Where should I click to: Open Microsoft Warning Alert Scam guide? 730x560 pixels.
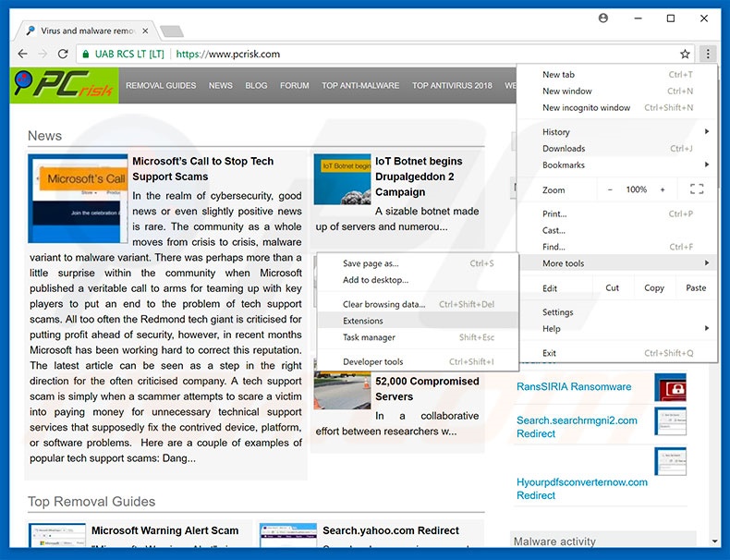(x=164, y=530)
